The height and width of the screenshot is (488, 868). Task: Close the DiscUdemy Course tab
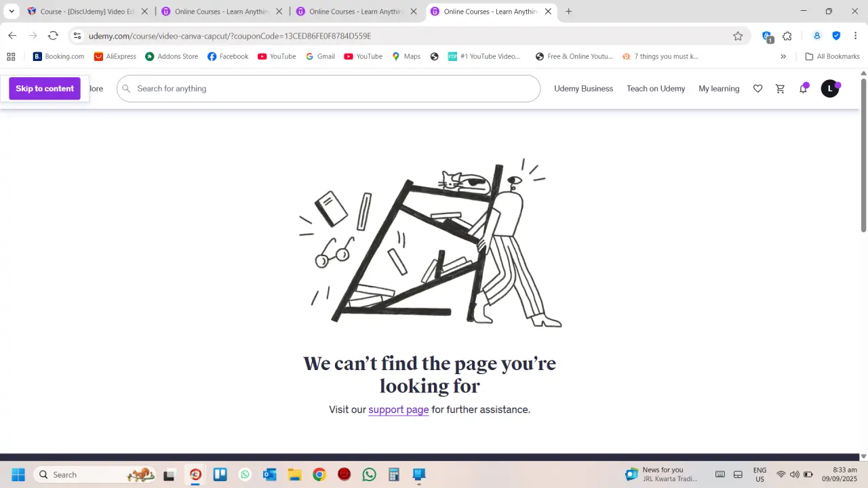tap(144, 12)
